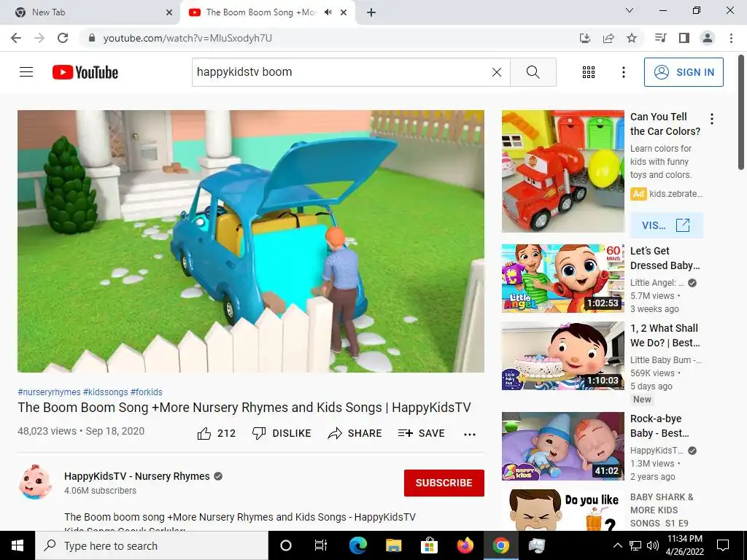
Task: Open HappyKidsTV - Nursery Rhymes channel name
Action: pyautogui.click(x=136, y=476)
